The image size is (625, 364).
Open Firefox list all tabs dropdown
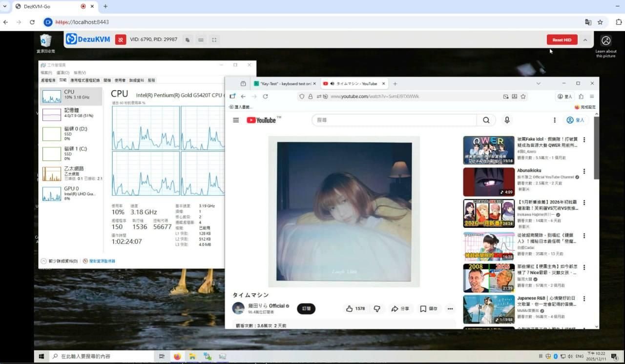(538, 83)
